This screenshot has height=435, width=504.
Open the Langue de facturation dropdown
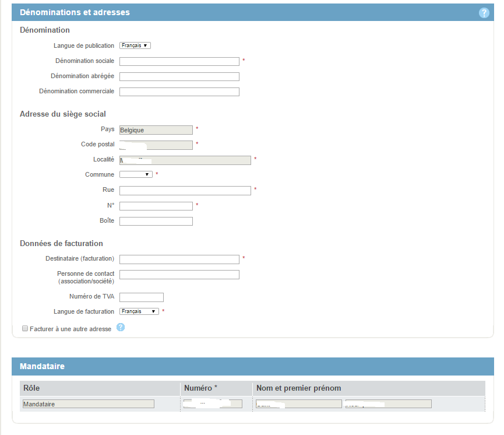coord(139,311)
